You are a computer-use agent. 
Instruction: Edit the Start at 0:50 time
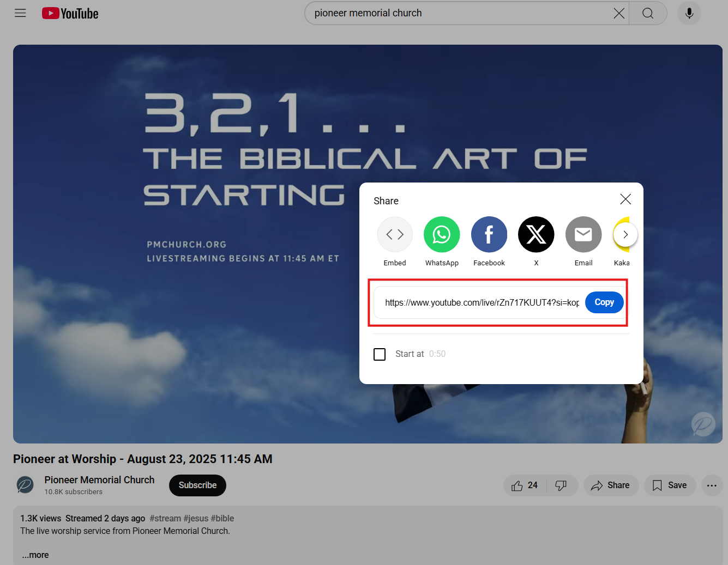437,354
